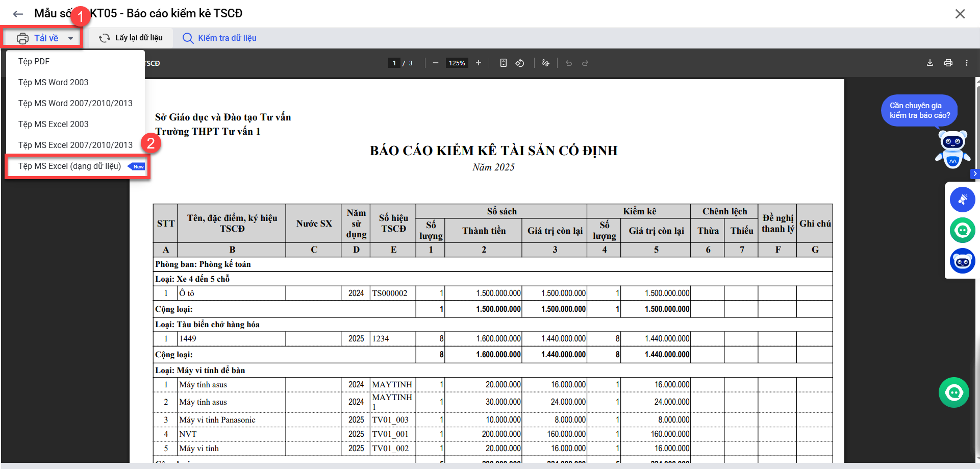Select Tệp PDF from download menu
980x469 pixels.
coord(34,61)
